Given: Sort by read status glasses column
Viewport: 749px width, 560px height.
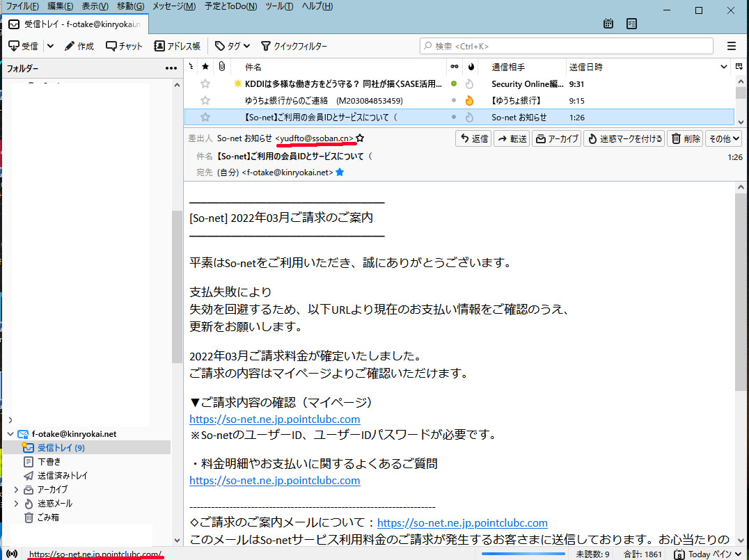Looking at the screenshot, I should click(455, 66).
